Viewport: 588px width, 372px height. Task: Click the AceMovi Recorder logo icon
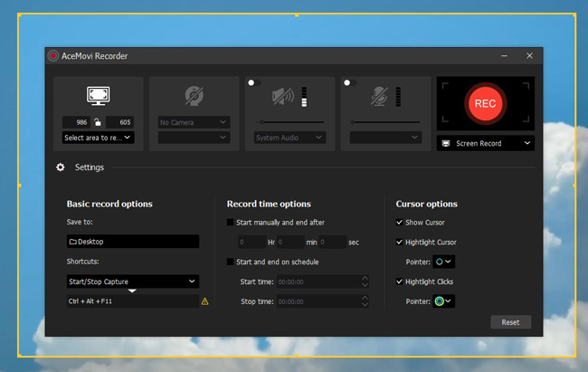click(x=53, y=56)
